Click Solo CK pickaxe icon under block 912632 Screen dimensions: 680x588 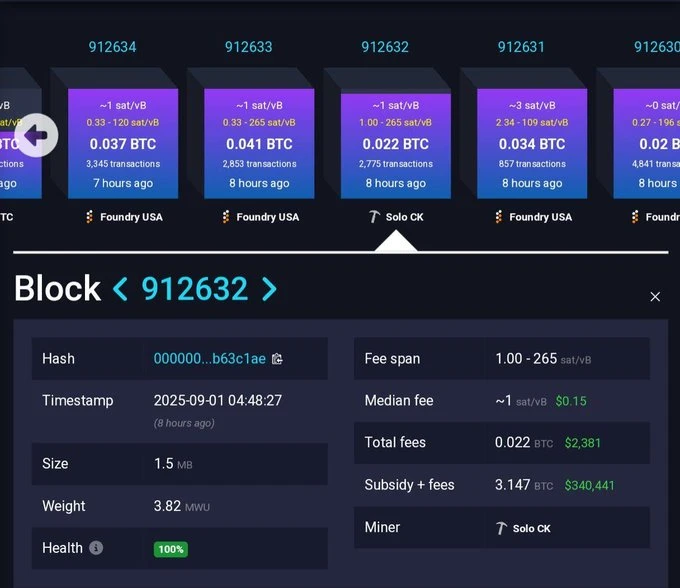(374, 217)
